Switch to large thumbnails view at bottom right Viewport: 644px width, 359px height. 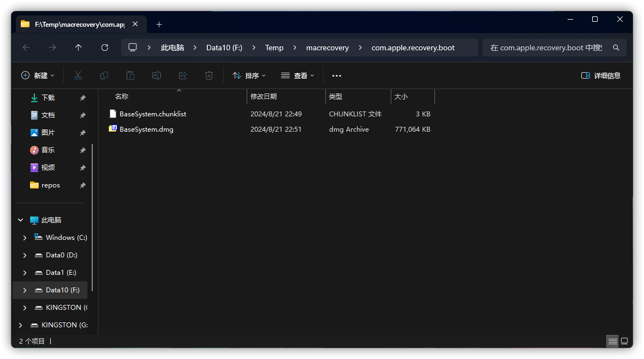(x=624, y=340)
